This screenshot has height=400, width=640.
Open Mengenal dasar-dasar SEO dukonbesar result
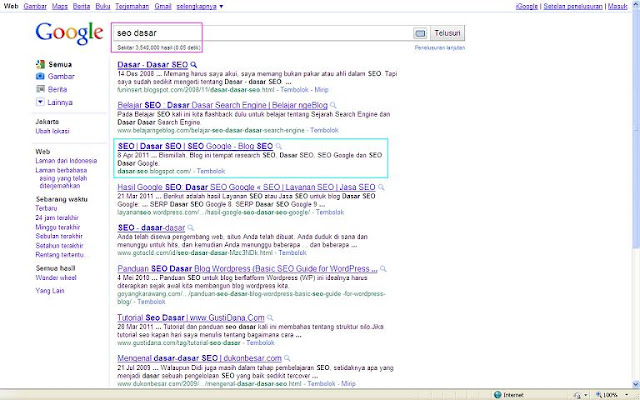click(x=199, y=358)
